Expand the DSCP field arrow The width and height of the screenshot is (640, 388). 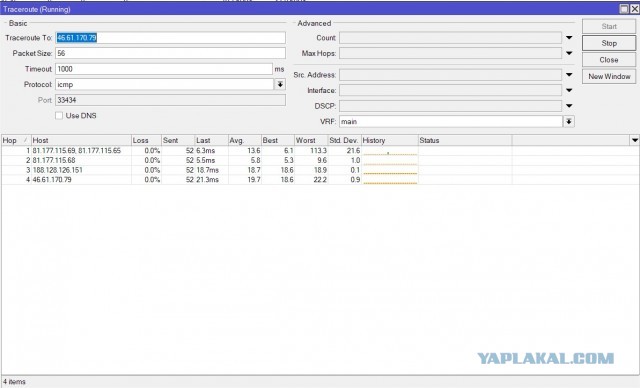pos(569,106)
